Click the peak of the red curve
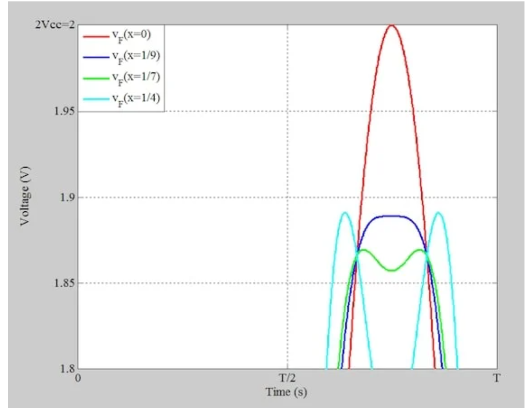532x411 pixels. click(392, 25)
